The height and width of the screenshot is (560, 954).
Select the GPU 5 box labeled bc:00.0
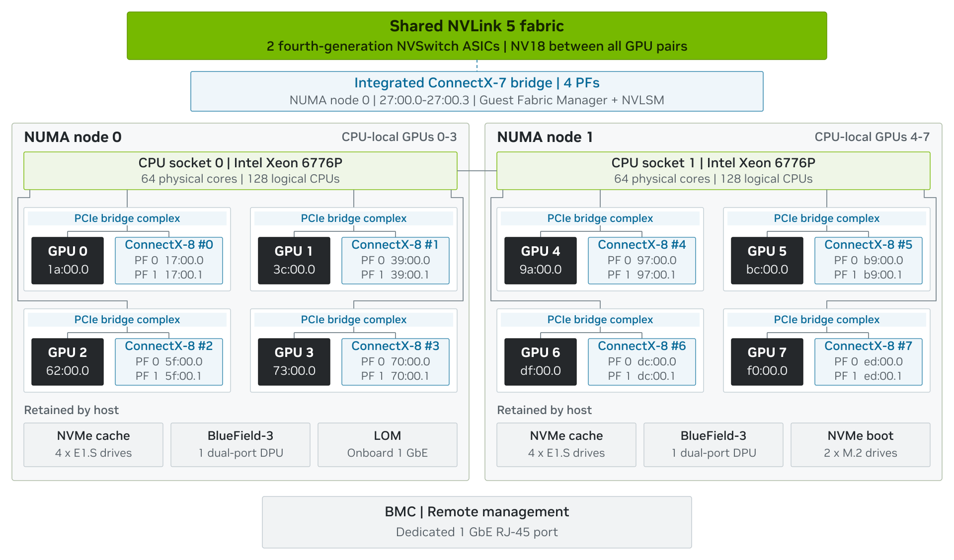[x=767, y=261]
